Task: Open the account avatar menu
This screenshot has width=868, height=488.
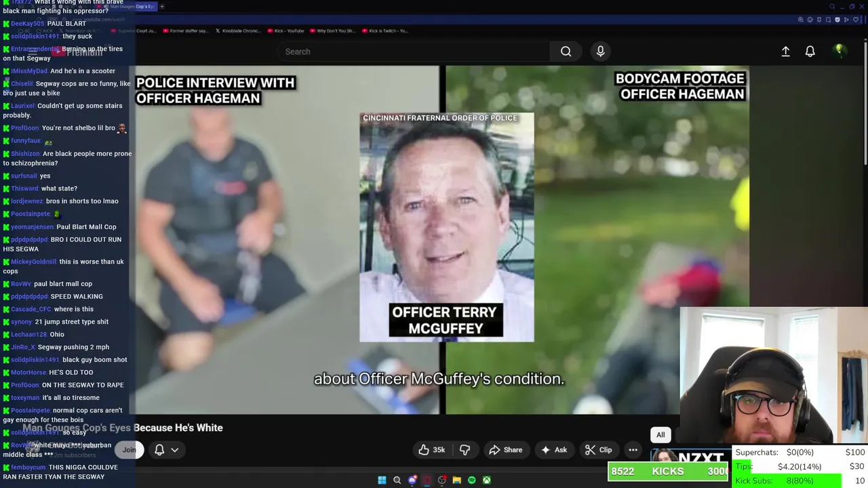Action: (x=839, y=51)
